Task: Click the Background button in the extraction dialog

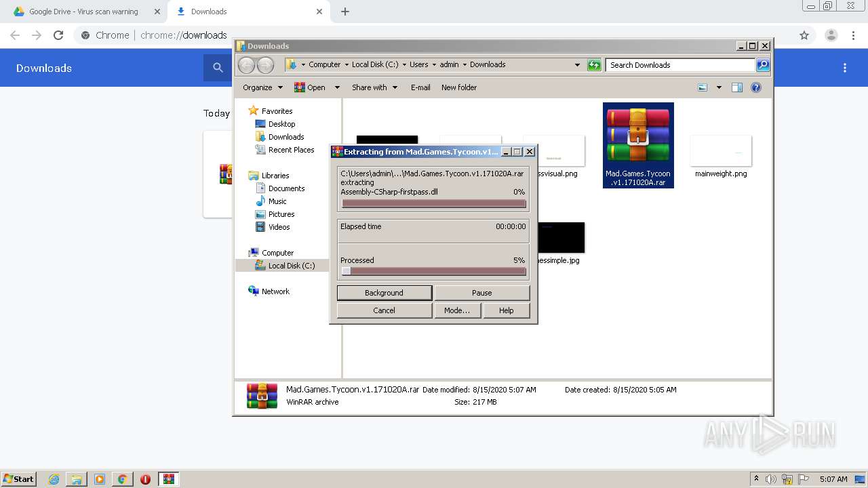Action: tap(384, 293)
